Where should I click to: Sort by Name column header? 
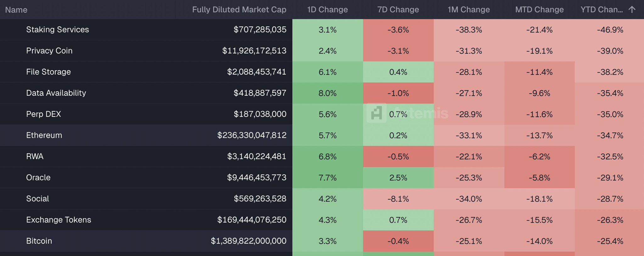[16, 10]
